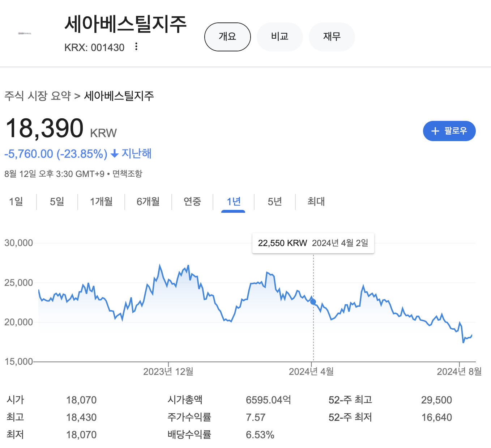
Task: Click the 배당수익률 value 6.53%
Action: tap(260, 435)
